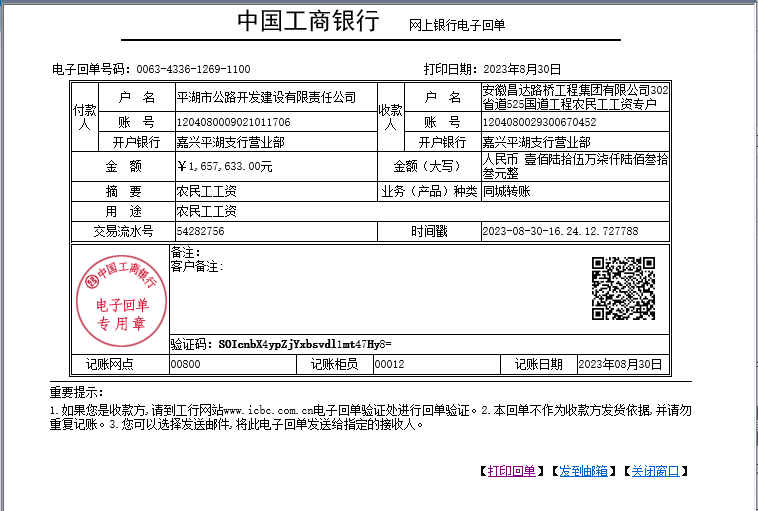The width and height of the screenshot is (758, 511).
Task: Click the amount ¥1,657,633.00元
Action: [x=224, y=166]
